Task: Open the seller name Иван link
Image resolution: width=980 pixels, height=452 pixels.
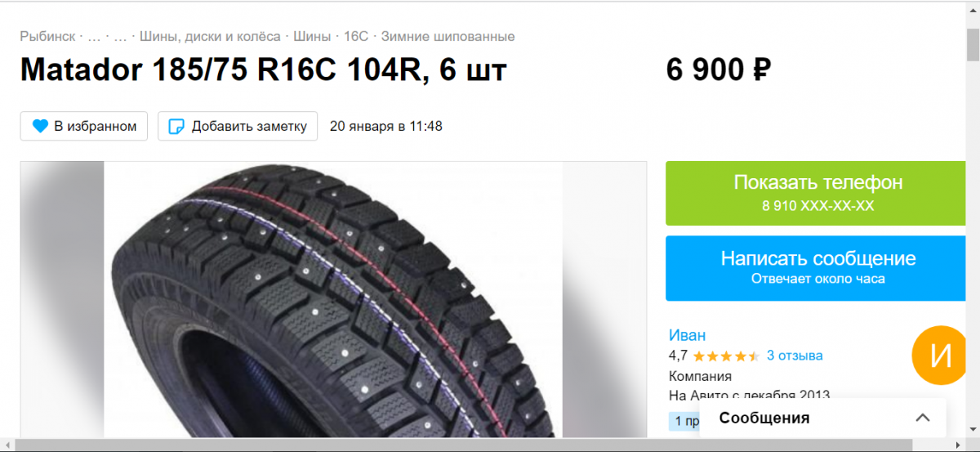Action: click(687, 335)
